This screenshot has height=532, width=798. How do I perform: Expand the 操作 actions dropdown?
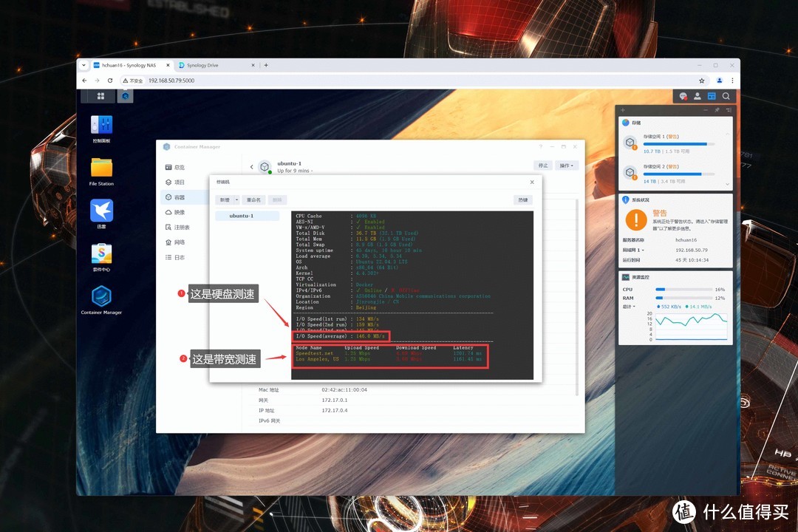[567, 166]
